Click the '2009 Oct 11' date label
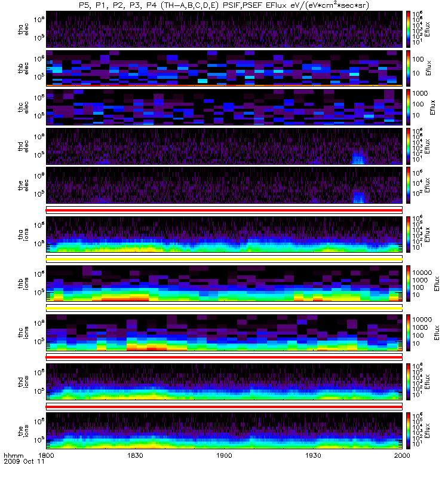The width and height of the screenshot is (448, 478). 24,461
